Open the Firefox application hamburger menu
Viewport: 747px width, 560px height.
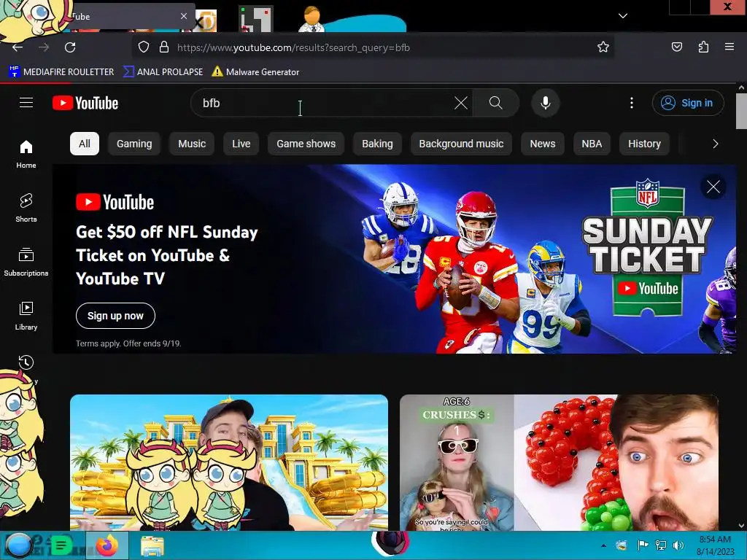pyautogui.click(x=729, y=47)
